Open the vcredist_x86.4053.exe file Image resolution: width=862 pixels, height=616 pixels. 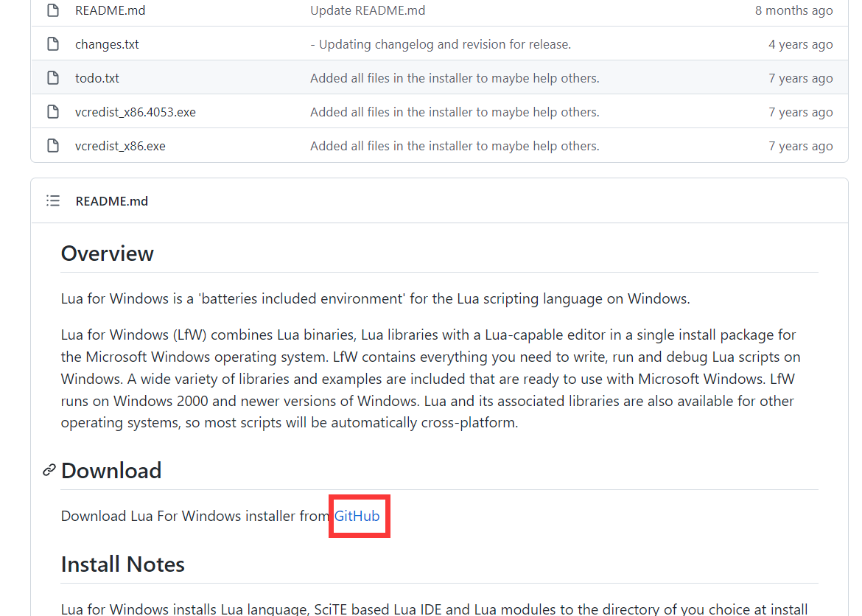(136, 112)
